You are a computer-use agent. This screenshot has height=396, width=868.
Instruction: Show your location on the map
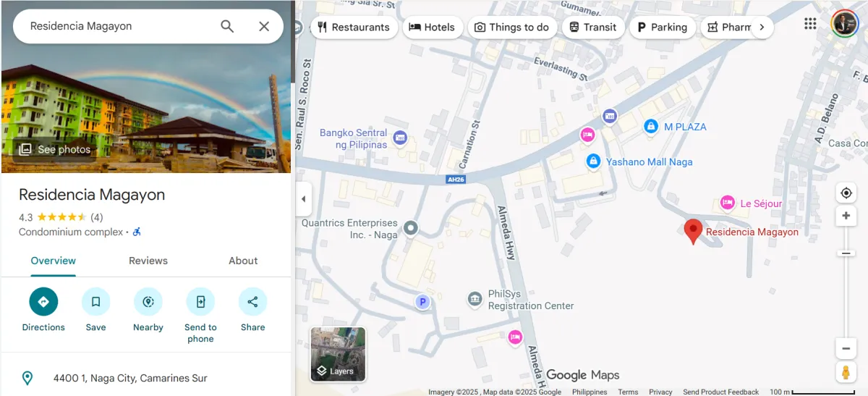click(846, 193)
